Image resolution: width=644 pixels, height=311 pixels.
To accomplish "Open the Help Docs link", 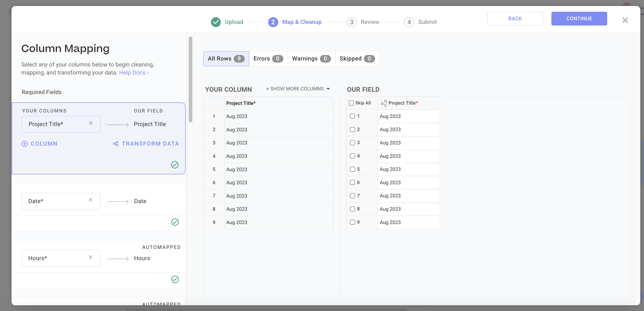I will coord(134,72).
